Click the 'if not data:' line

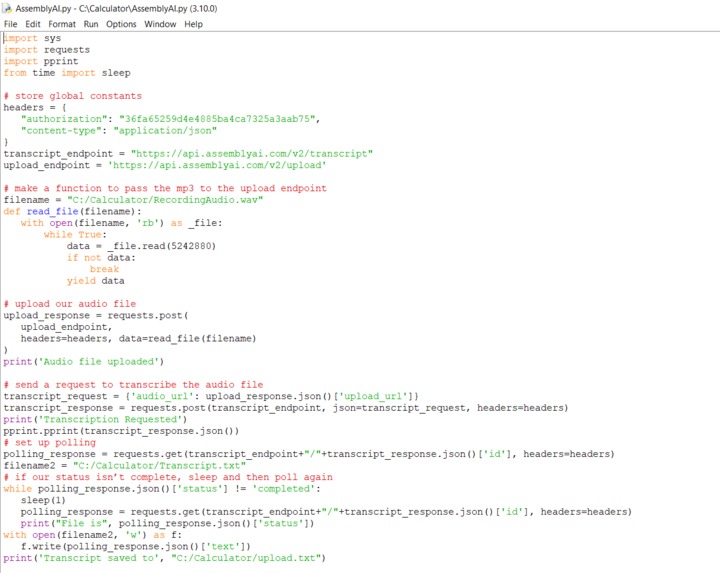tap(101, 258)
